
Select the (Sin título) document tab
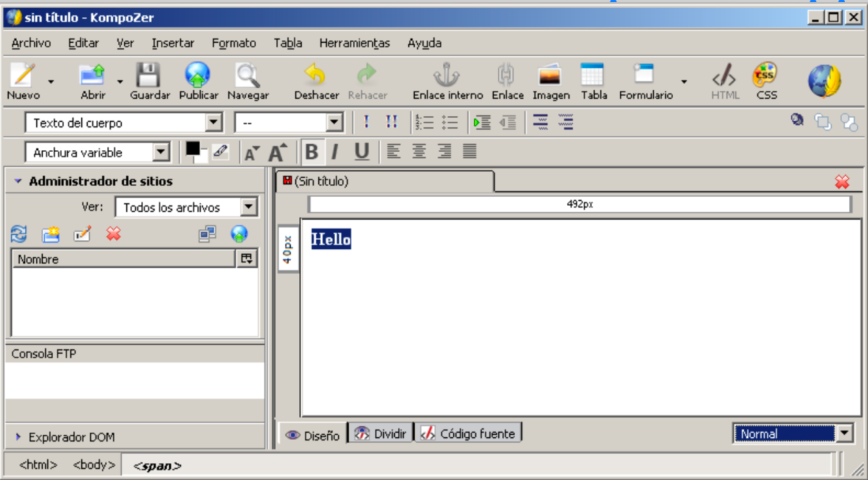pyautogui.click(x=385, y=181)
